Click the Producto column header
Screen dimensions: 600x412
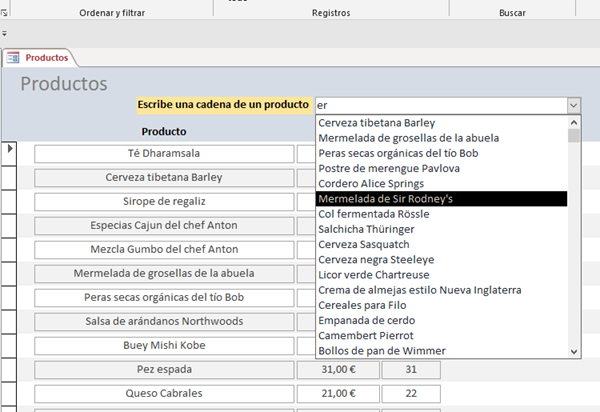163,131
